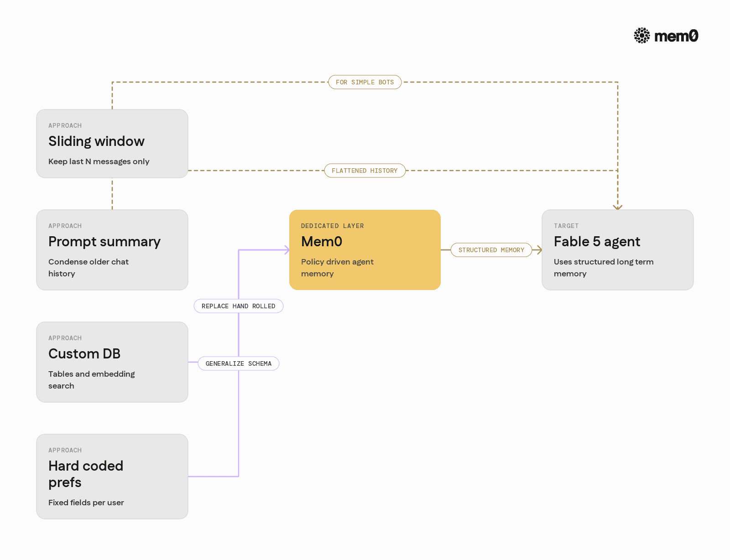Viewport: 730px width, 560px height.
Task: Open the Mem0 dedicated layer card
Action: tap(365, 250)
